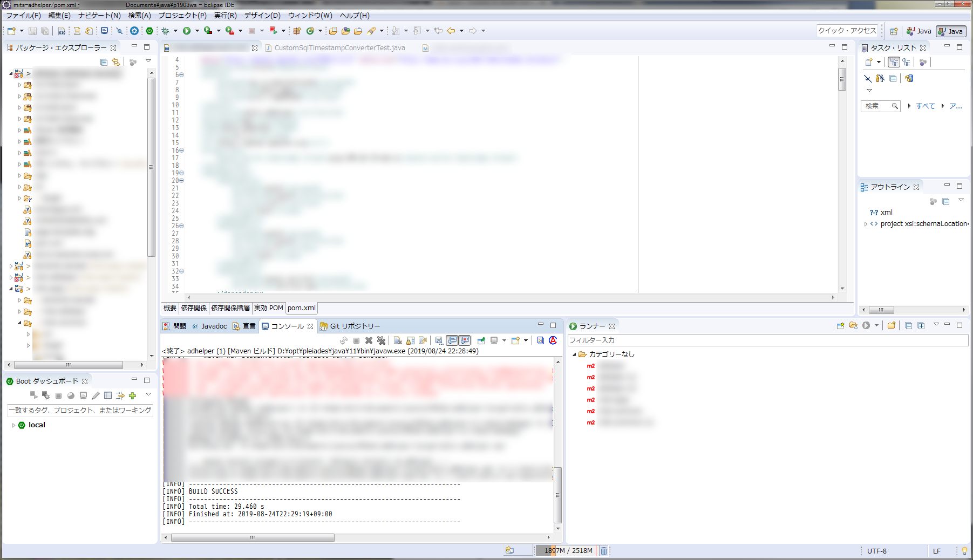Image resolution: width=973 pixels, height=560 pixels.
Task: Click the console vertical scrollbar thumb
Action: tap(558, 495)
